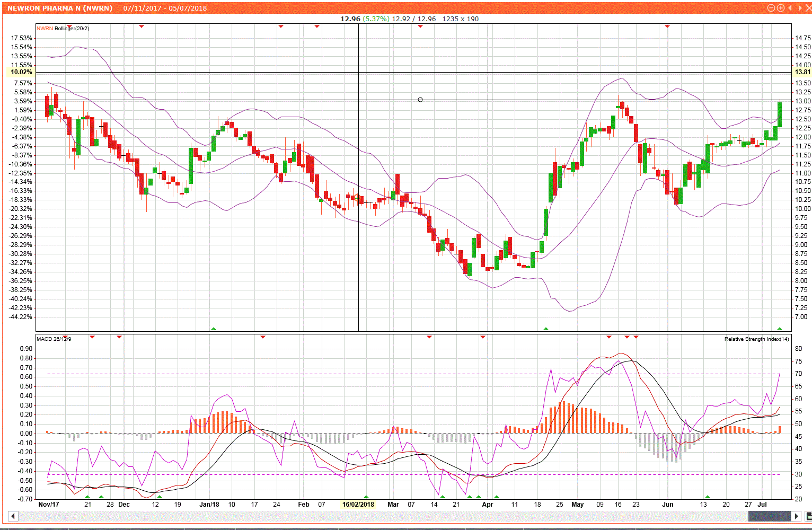Click the small circle marker on the 13.00 line
Viewport: 812px width, 530px height.
(x=420, y=100)
